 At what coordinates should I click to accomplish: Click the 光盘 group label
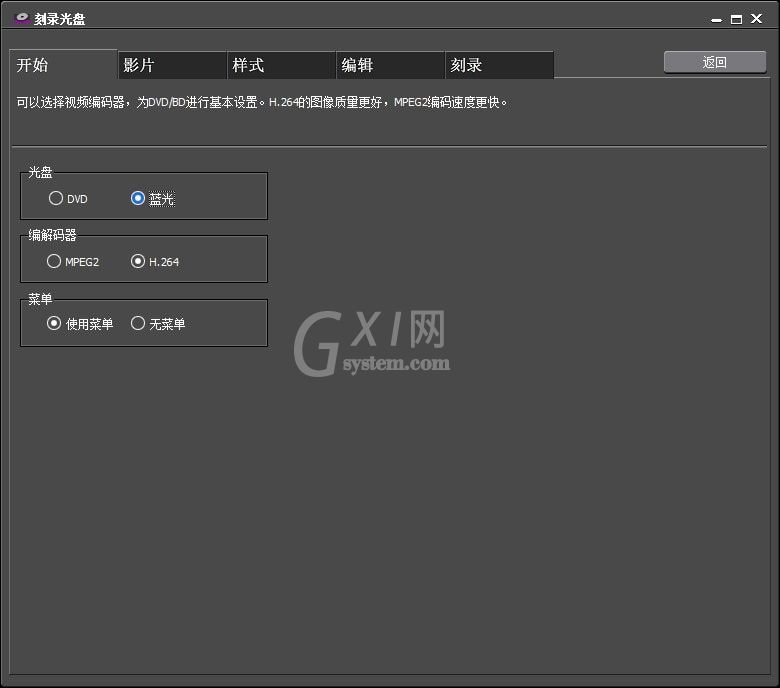40,172
